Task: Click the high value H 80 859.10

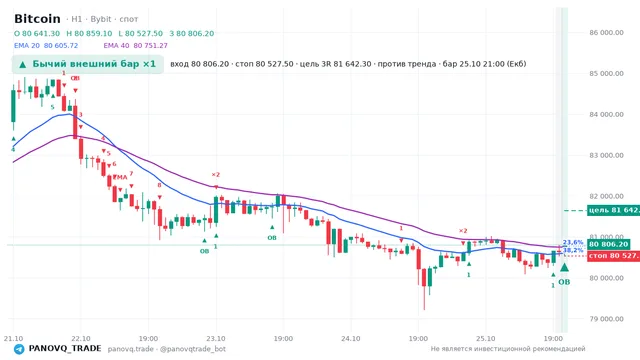Action: (x=89, y=33)
